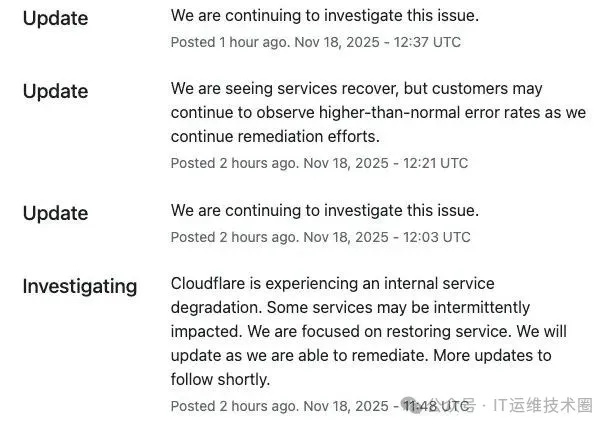Click the 'focused on restoring service' line
The width and height of the screenshot is (612, 429).
[368, 332]
